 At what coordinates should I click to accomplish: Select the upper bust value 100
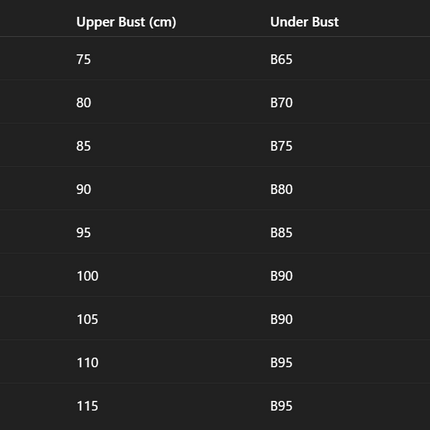click(x=87, y=276)
